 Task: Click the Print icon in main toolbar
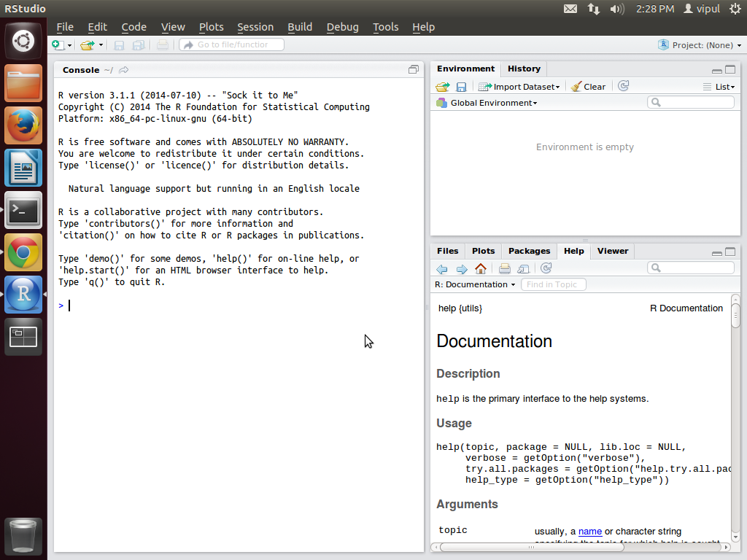pyautogui.click(x=163, y=45)
